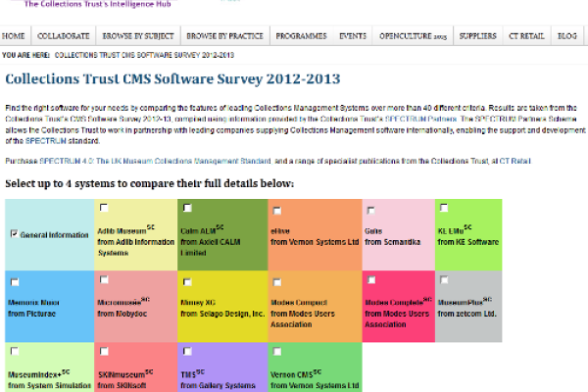
Task: Tick the SKINmuseum checkbox
Action: [104, 351]
